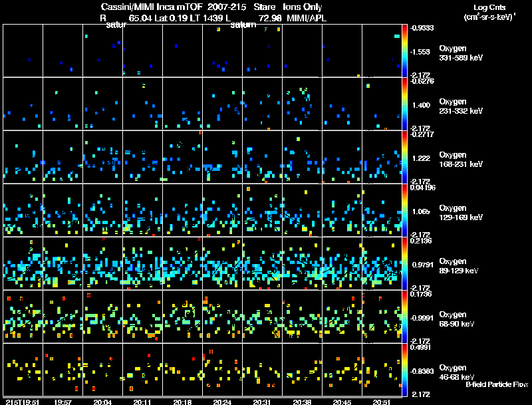Image resolution: width=532 pixels, height=405 pixels.
Task: Open the 20:04 panel in Oxygen 168-231 keV row
Action: (102, 157)
